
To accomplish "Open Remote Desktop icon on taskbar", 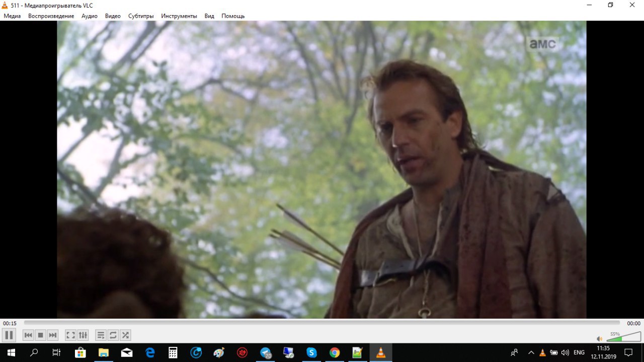I will coord(288,352).
